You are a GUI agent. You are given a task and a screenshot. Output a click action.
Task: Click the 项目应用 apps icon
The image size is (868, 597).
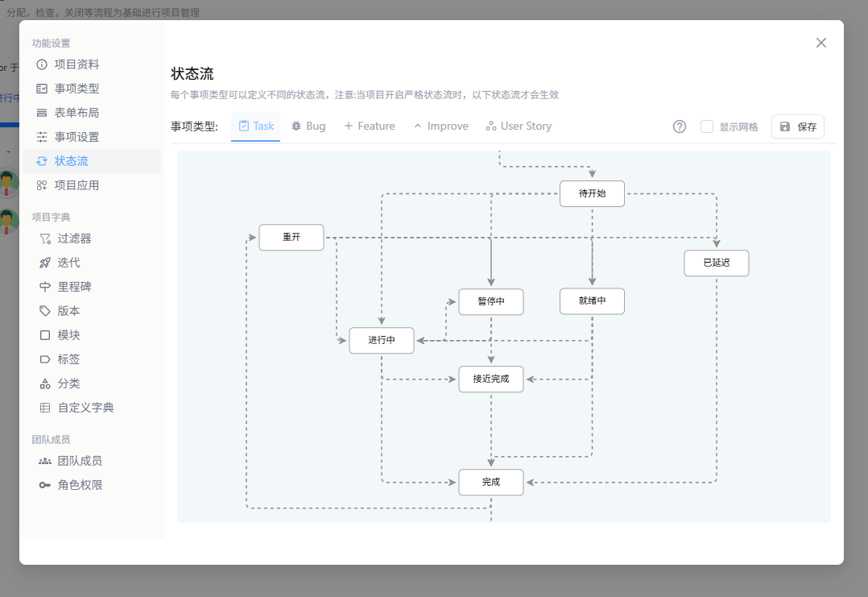[42, 185]
